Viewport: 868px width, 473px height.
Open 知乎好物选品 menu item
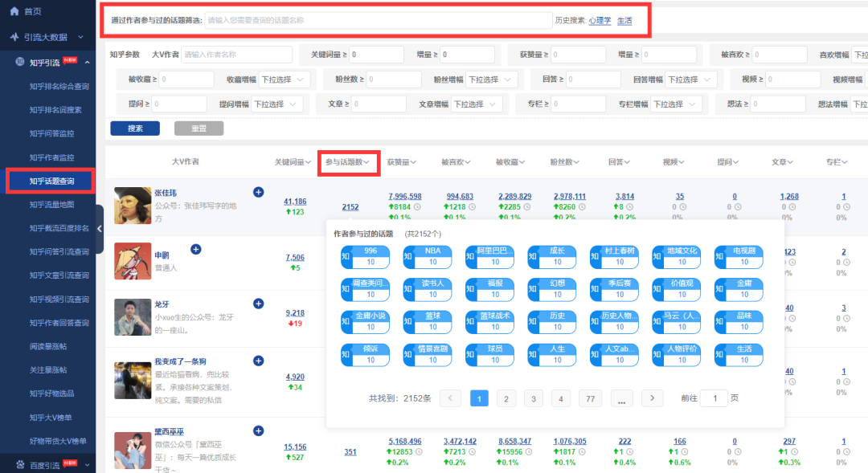pyautogui.click(x=51, y=393)
